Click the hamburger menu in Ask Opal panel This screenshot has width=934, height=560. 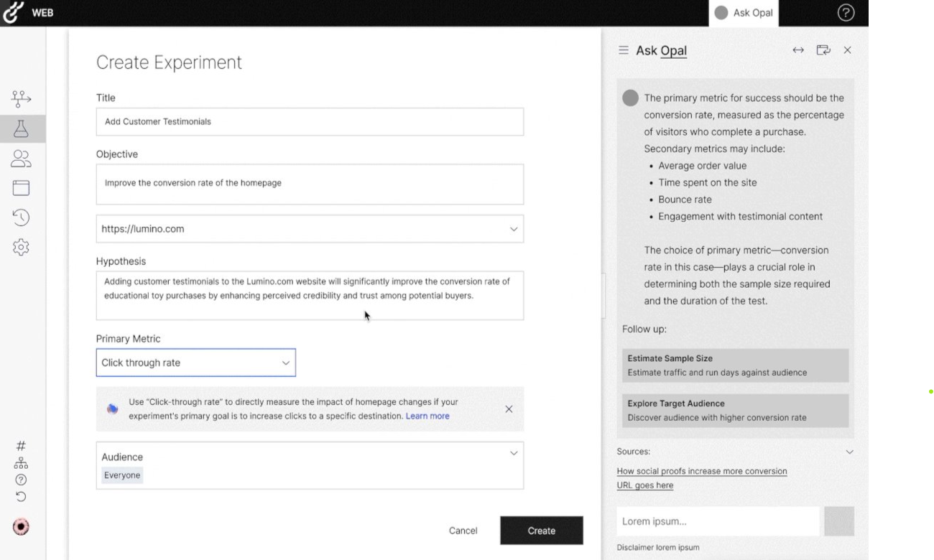coord(623,50)
